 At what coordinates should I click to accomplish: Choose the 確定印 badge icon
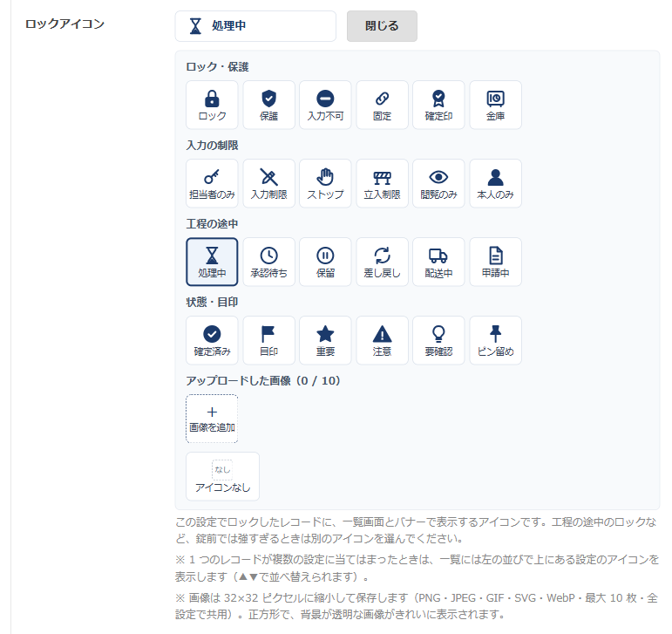pyautogui.click(x=438, y=105)
